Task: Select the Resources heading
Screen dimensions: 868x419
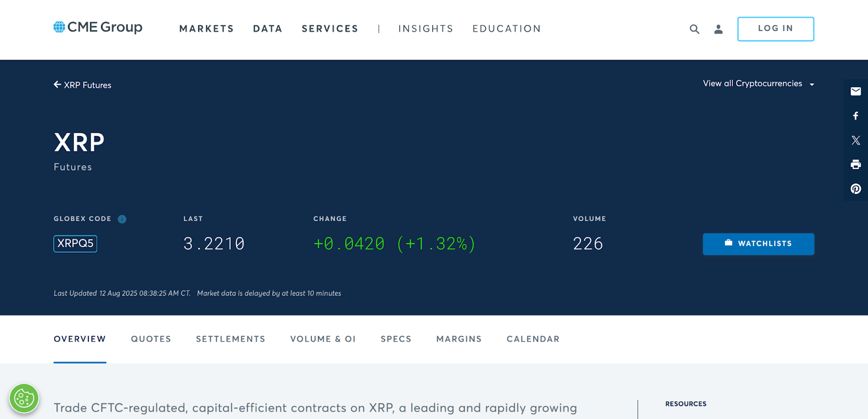Action: (686, 404)
